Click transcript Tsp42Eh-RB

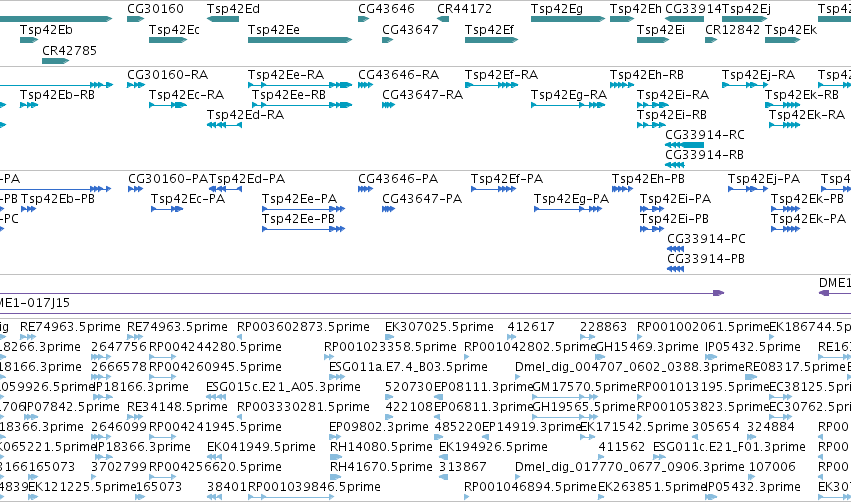tap(646, 75)
